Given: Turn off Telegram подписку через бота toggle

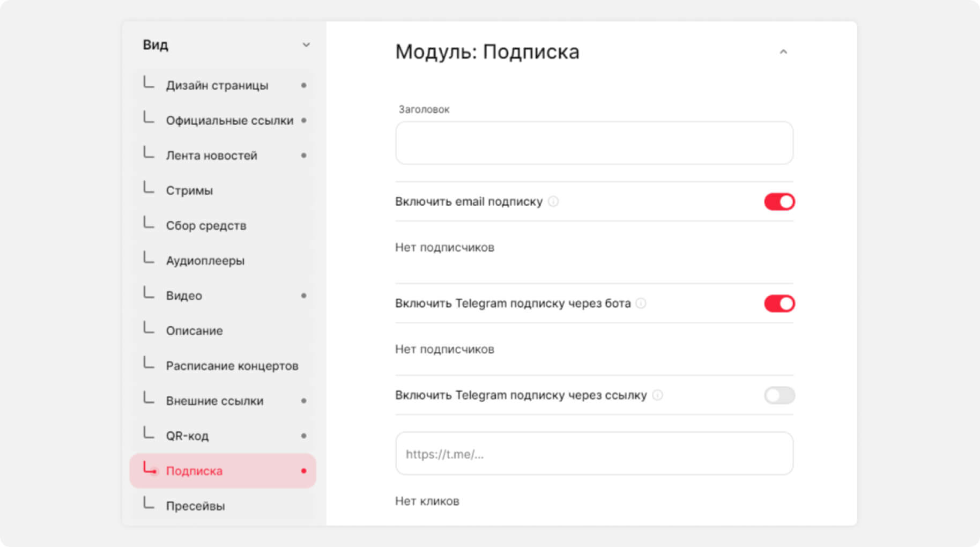Looking at the screenshot, I should pyautogui.click(x=779, y=304).
